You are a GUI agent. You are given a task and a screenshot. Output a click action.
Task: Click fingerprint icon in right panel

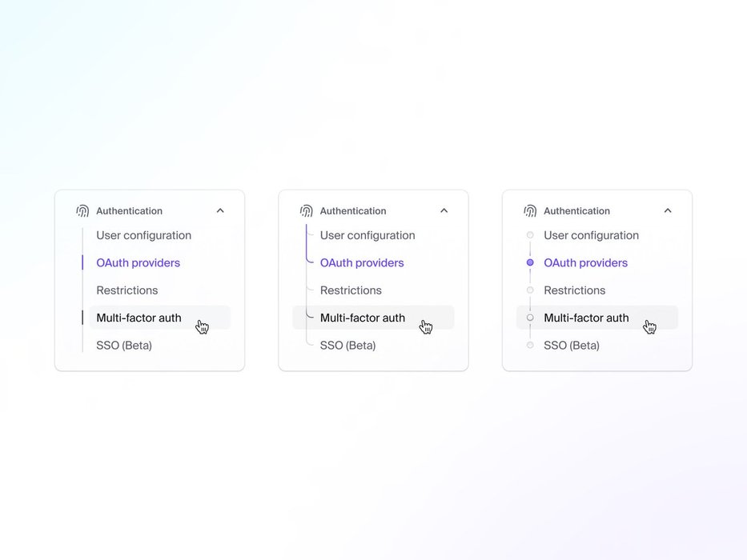click(530, 211)
